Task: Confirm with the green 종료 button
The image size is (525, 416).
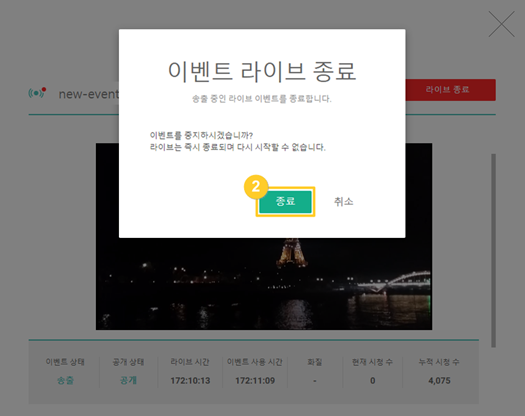Action: 285,202
